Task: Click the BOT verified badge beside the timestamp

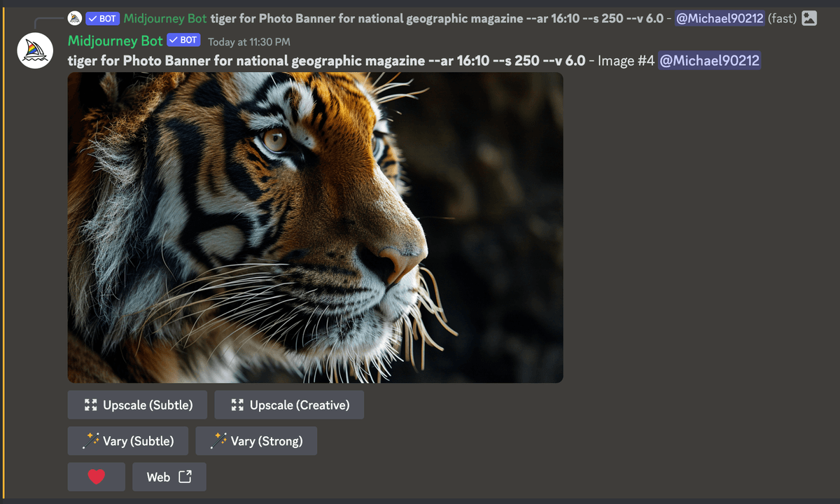Action: pos(183,41)
